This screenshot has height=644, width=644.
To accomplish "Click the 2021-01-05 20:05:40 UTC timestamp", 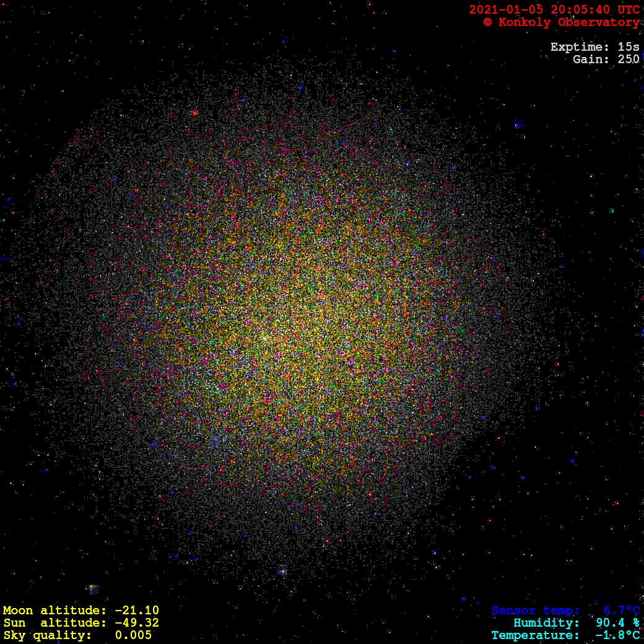I will coord(554,10).
